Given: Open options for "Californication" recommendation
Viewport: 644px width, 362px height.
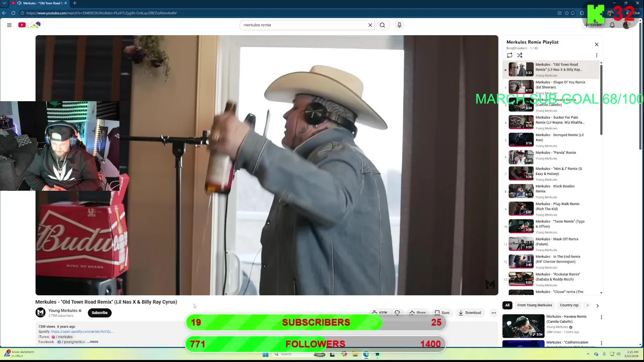Looking at the screenshot, I should pyautogui.click(x=601, y=343).
